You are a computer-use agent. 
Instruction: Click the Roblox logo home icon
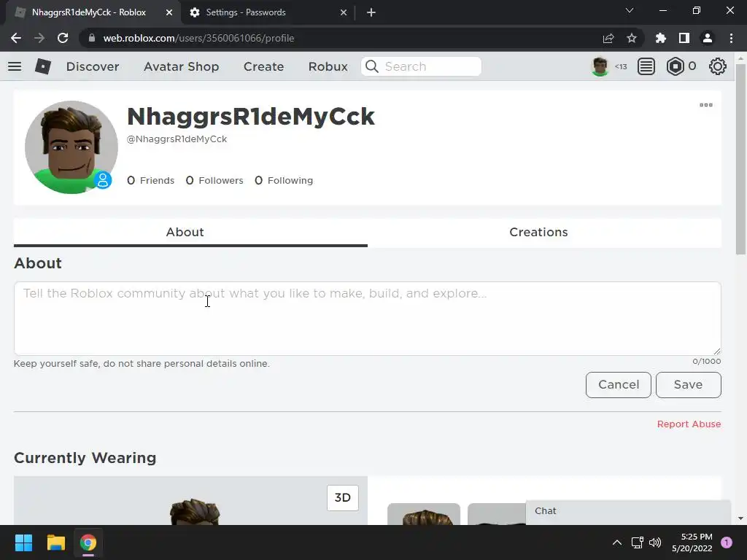(x=43, y=66)
